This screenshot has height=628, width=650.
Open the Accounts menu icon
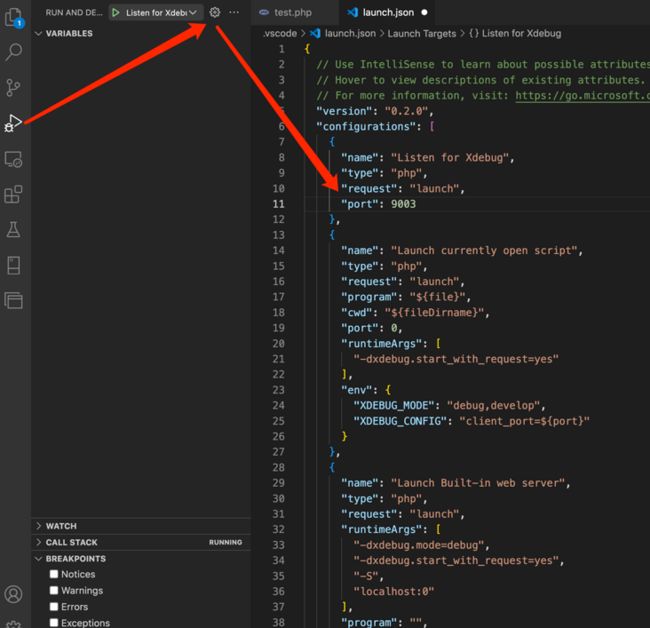pos(13,594)
